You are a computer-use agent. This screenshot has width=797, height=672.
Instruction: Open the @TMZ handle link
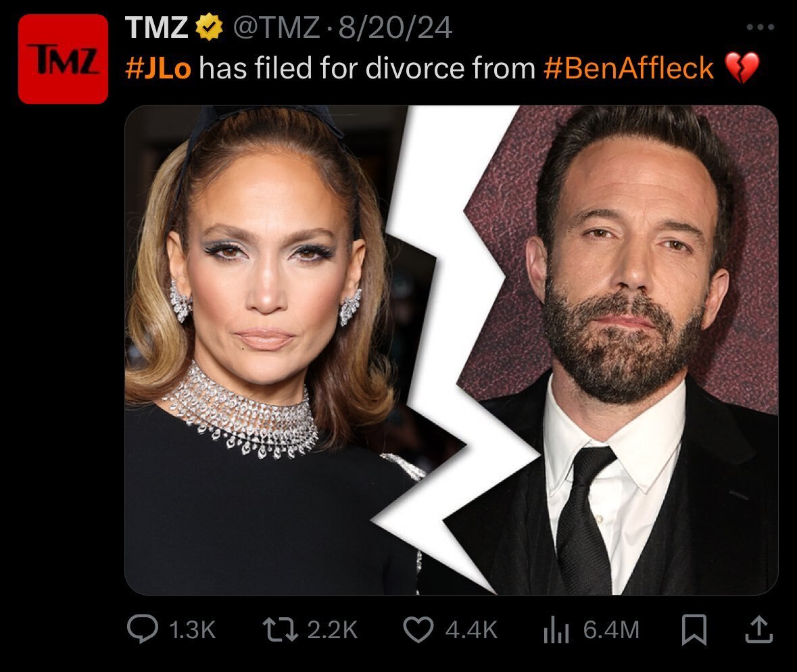(276, 28)
